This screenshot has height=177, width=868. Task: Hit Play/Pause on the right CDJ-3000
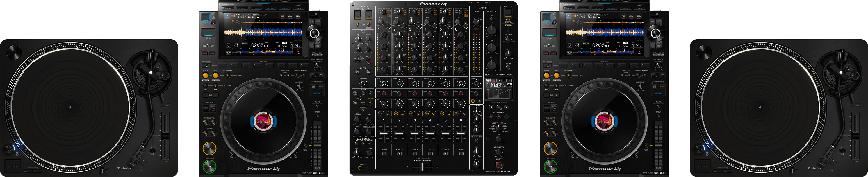click(x=550, y=166)
